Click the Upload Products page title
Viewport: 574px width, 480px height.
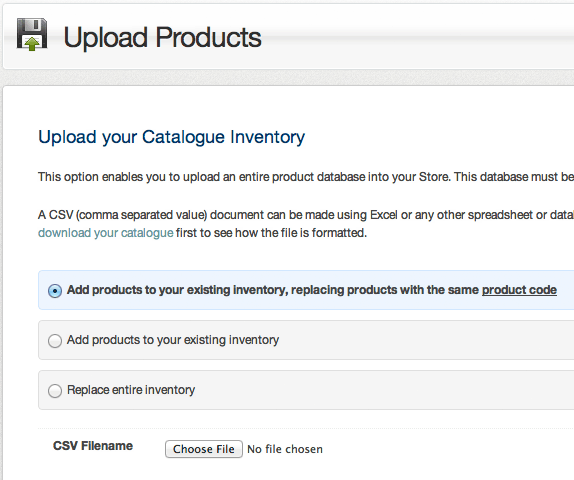[162, 37]
